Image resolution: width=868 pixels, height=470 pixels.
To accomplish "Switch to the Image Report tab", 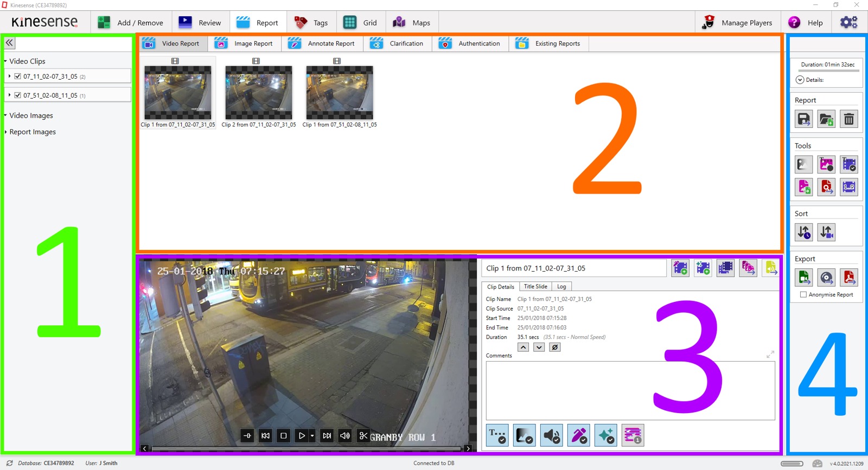I will [244, 43].
